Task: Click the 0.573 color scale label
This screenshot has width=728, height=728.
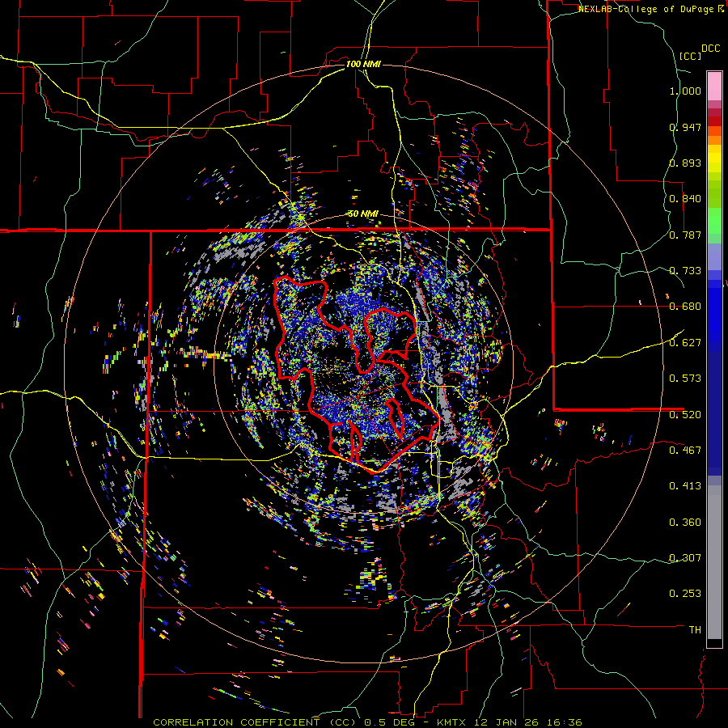Action: [685, 379]
